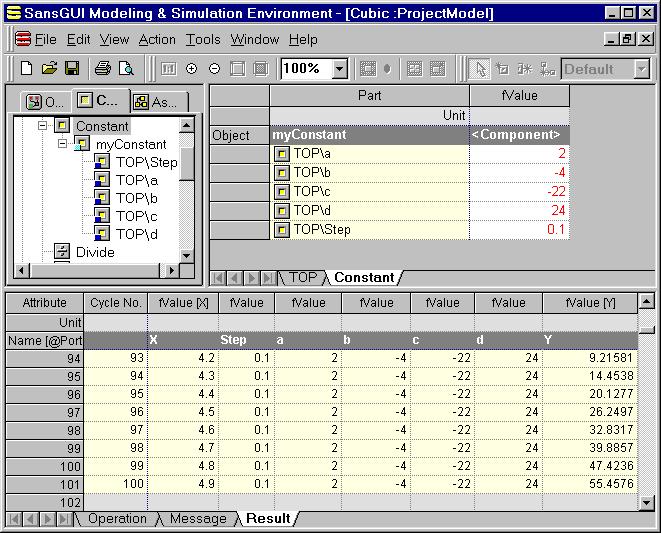The width and height of the screenshot is (661, 533).
Task: Select TOP\Step in the tree
Action: (146, 162)
